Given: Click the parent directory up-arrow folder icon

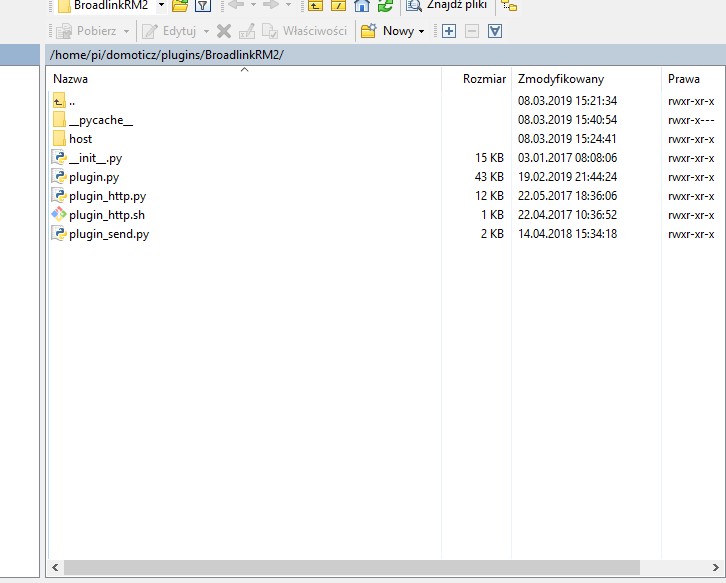Looking at the screenshot, I should coord(59,100).
